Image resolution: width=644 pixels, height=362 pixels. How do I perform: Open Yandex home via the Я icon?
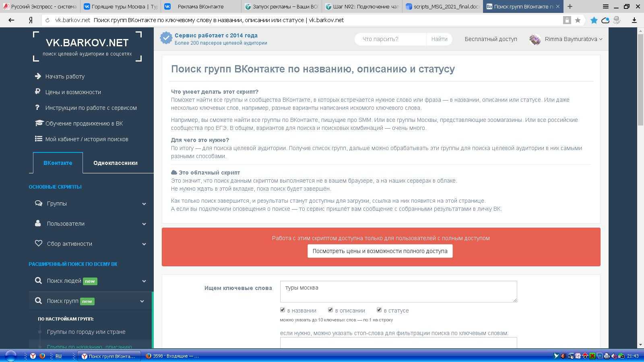coord(31,20)
